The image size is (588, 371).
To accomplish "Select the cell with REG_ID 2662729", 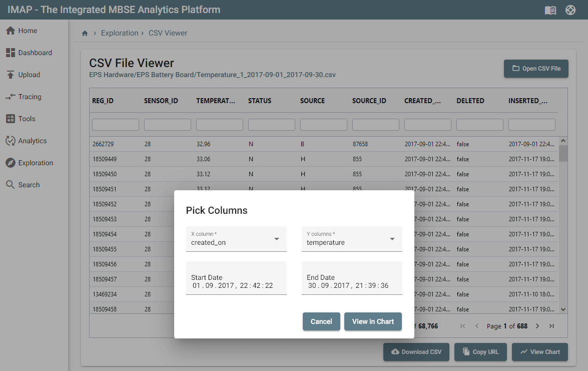I will 103,144.
